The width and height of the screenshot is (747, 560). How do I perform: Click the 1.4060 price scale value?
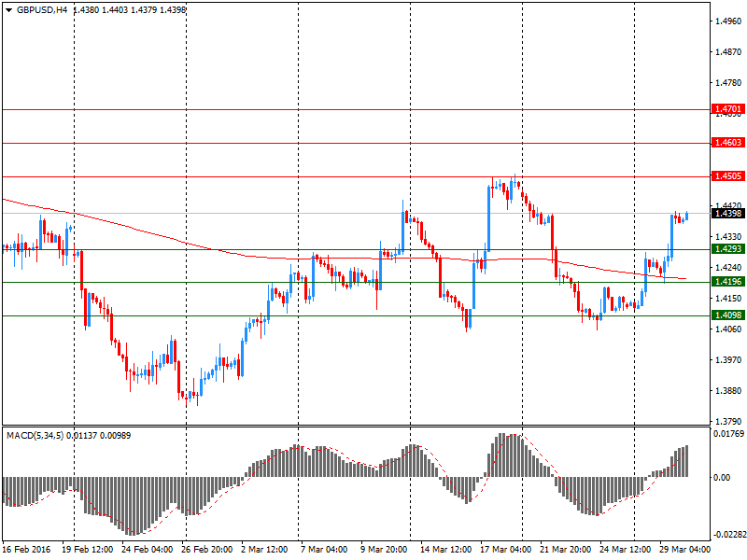click(728, 329)
